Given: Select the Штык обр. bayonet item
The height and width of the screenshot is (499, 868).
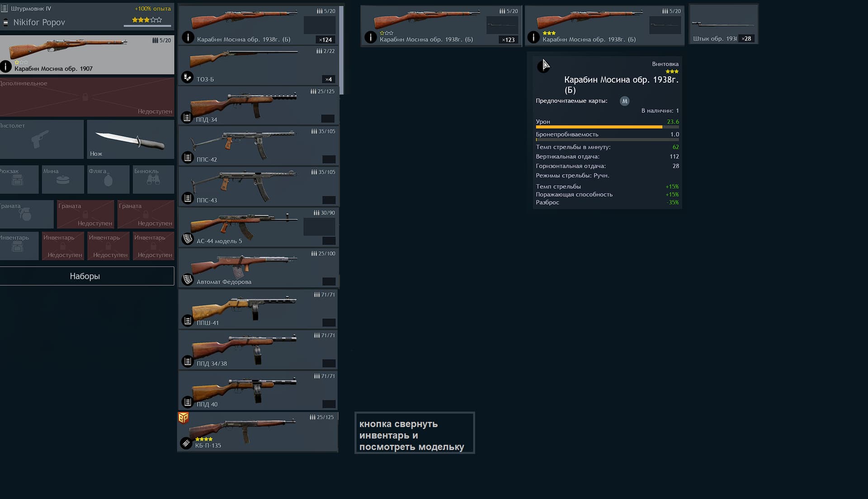Looking at the screenshot, I should 722,25.
